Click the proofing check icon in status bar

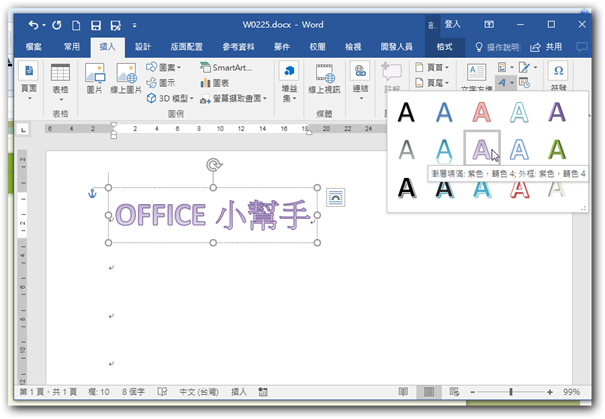[162, 392]
